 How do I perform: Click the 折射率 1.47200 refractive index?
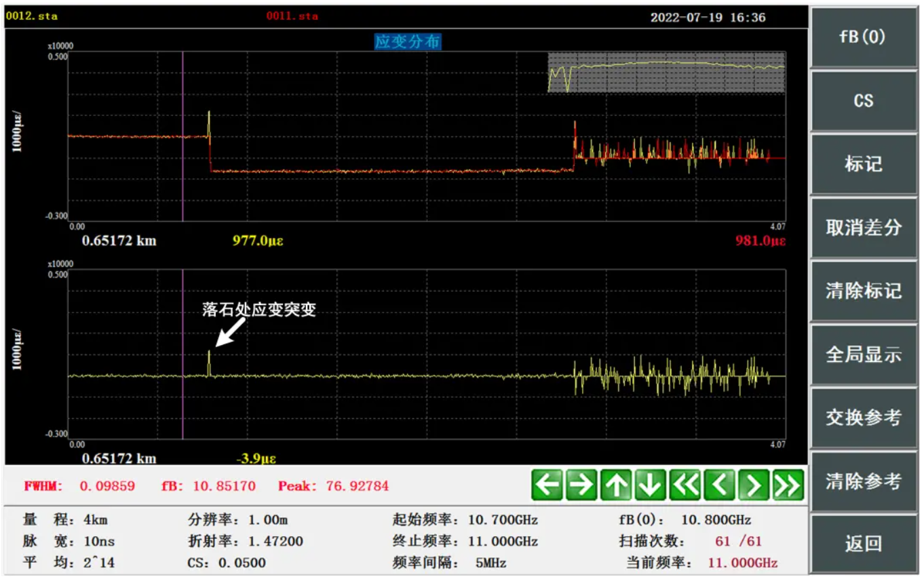tap(245, 542)
